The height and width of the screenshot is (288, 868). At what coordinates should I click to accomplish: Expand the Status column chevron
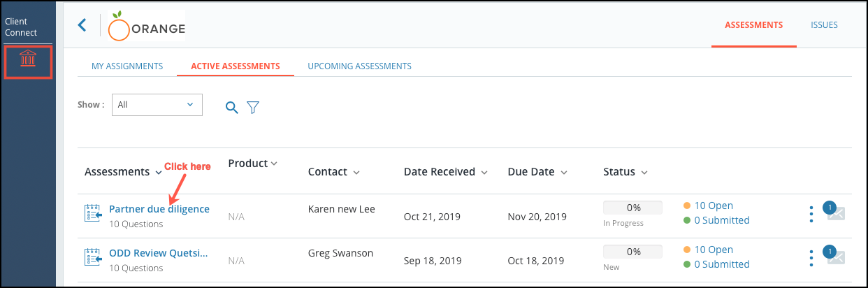[644, 172]
